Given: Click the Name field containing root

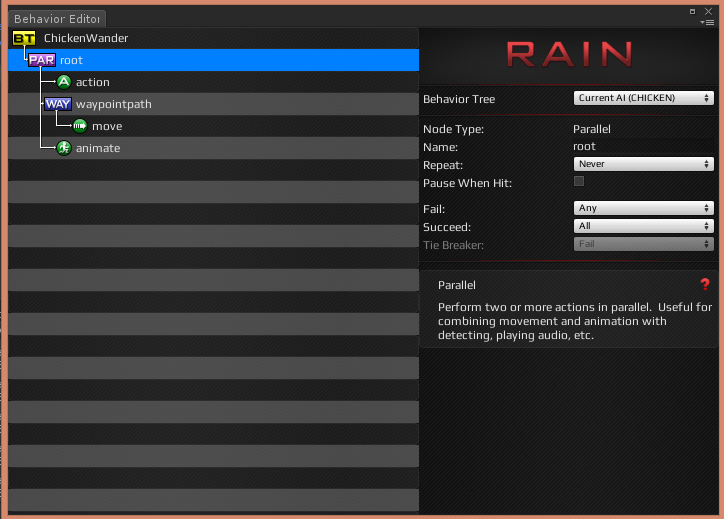Looking at the screenshot, I should coord(643,146).
